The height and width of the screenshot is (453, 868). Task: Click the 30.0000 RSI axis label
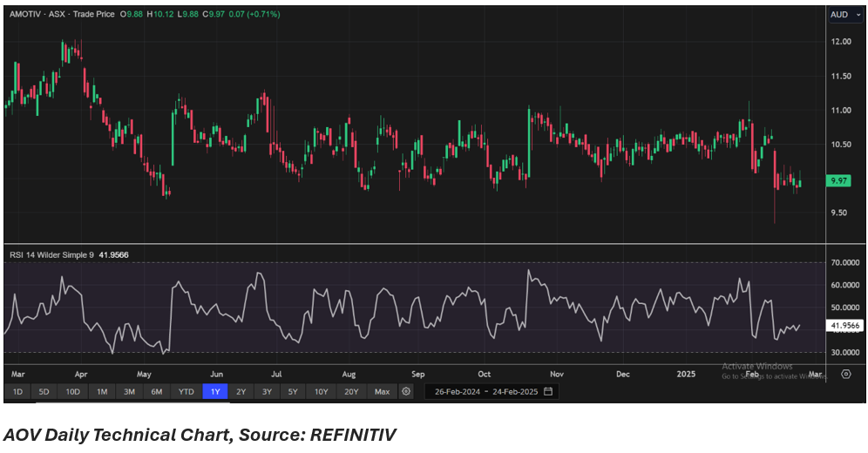click(x=845, y=352)
